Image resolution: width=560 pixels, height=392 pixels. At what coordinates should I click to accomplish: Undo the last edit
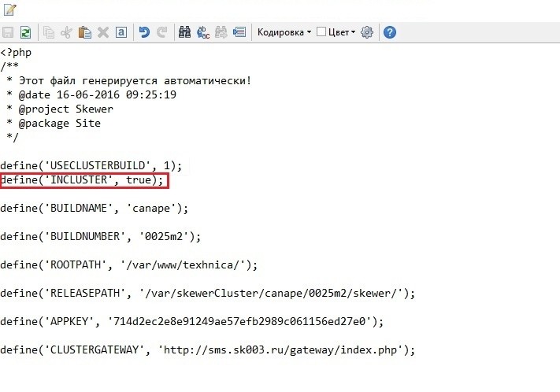[x=144, y=32]
